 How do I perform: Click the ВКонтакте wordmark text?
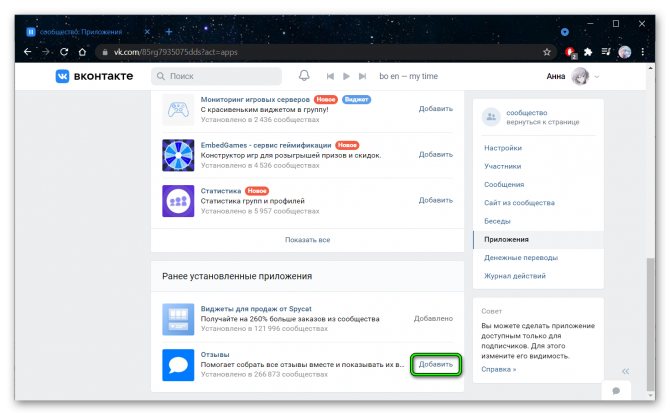coord(103,76)
